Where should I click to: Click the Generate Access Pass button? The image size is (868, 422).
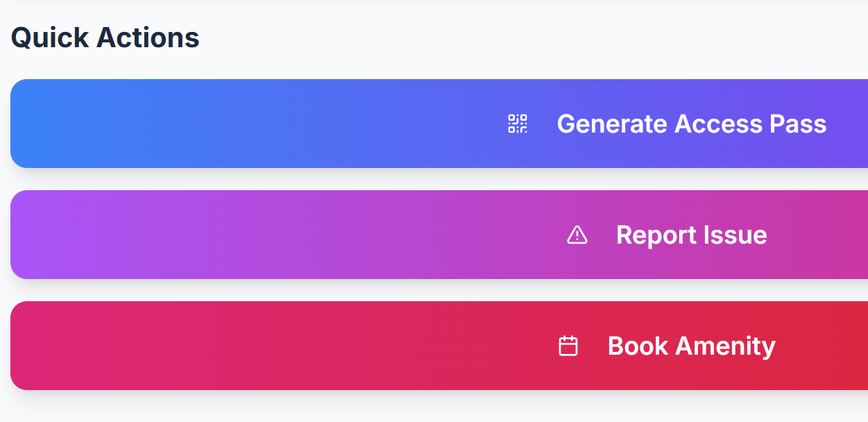coord(437,124)
